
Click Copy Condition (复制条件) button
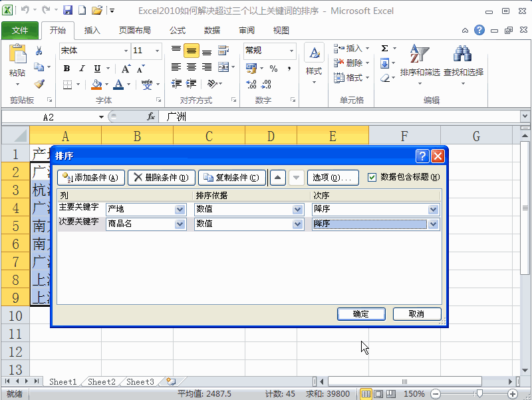[x=232, y=178]
